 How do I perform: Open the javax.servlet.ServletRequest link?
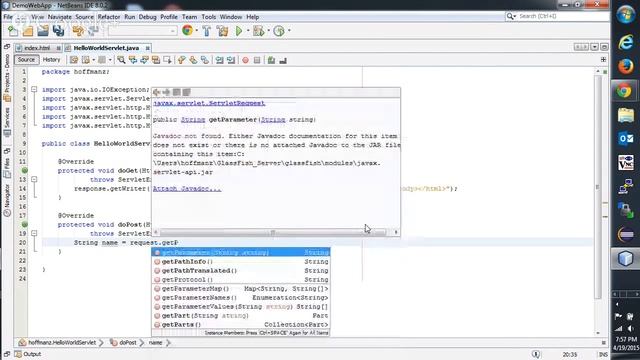(x=209, y=103)
